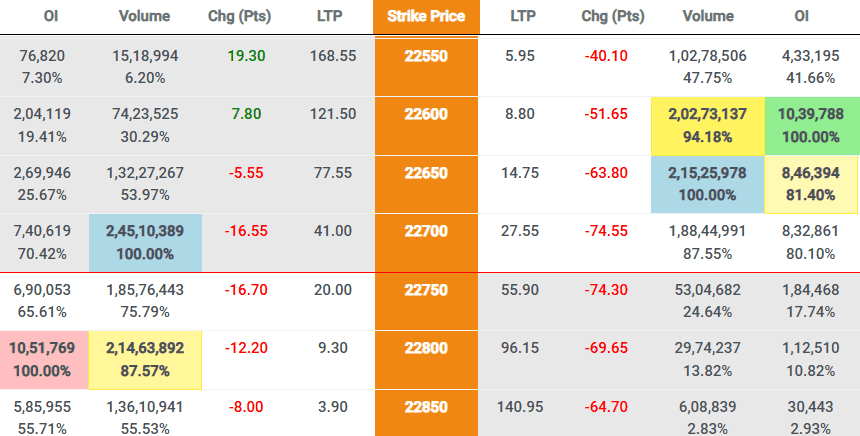Click yellow highlighted OI cell 8,46,394
Image resolution: width=860 pixels, height=436 pixels.
pyautogui.click(x=811, y=184)
